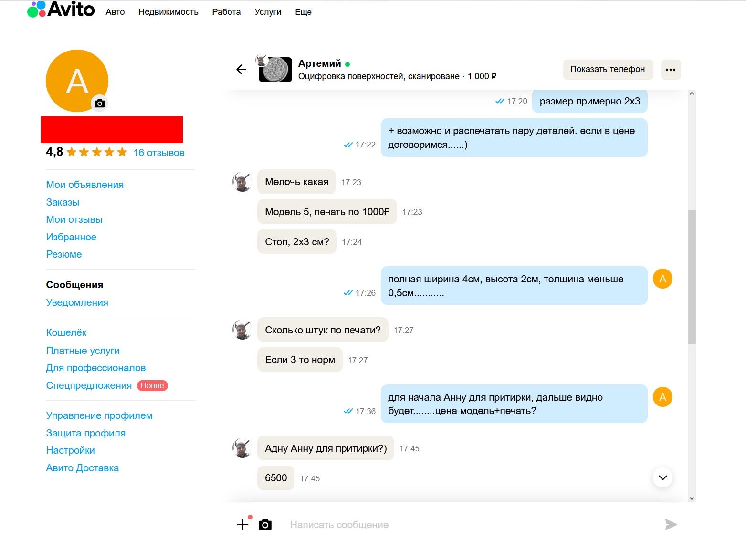Open the Недвижимость category
The height and width of the screenshot is (560, 746).
coord(168,12)
